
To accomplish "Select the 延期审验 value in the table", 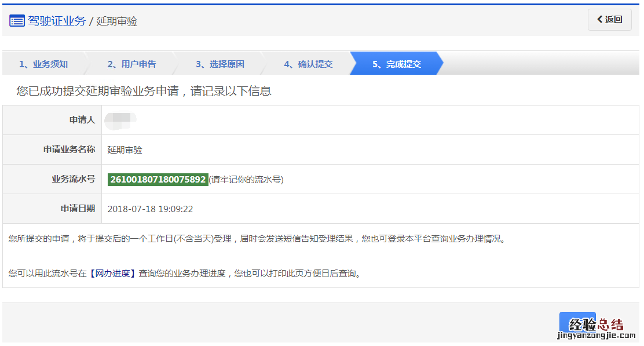I will tap(125, 150).
